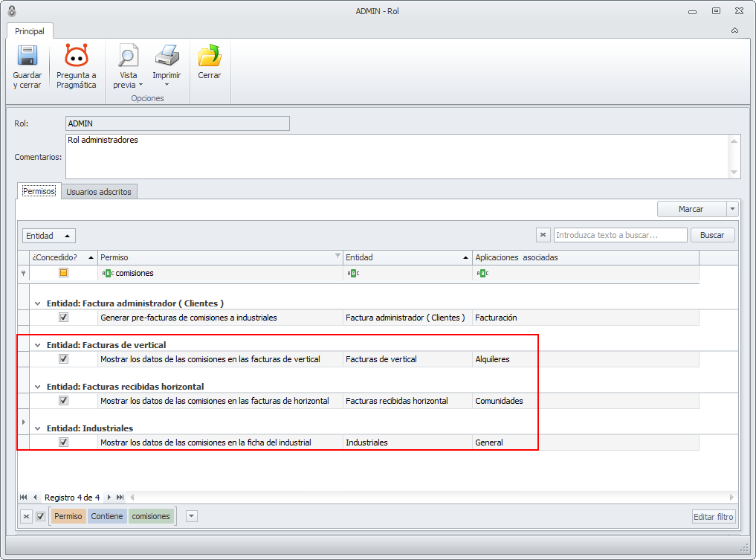
Task: Uncheck permission for comisiones en ficha del industrial
Action: (63, 442)
